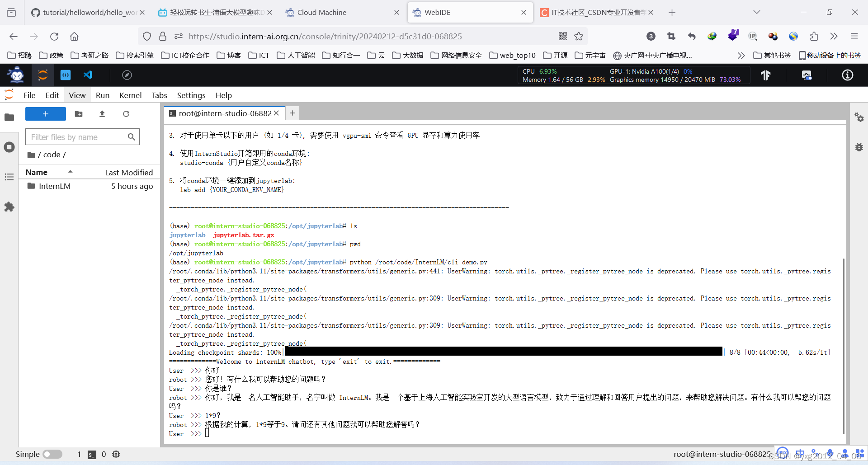
Task: Add a new launcher tab with plus
Action: click(292, 113)
